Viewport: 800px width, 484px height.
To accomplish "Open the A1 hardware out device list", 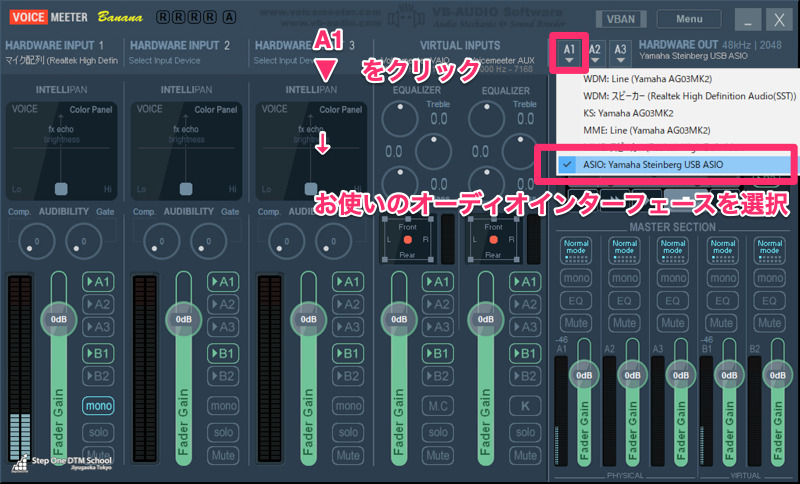I will click(x=569, y=53).
